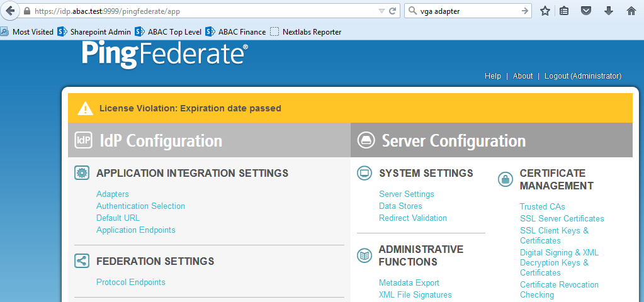Open Application Endpoints
Image resolution: width=644 pixels, height=302 pixels.
[x=135, y=230]
